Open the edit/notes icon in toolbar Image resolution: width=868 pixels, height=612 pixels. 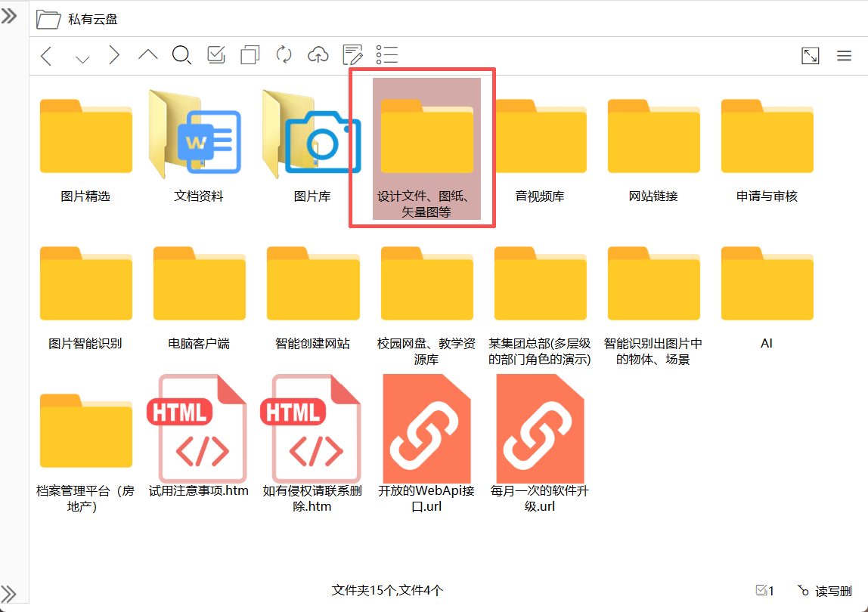(352, 54)
